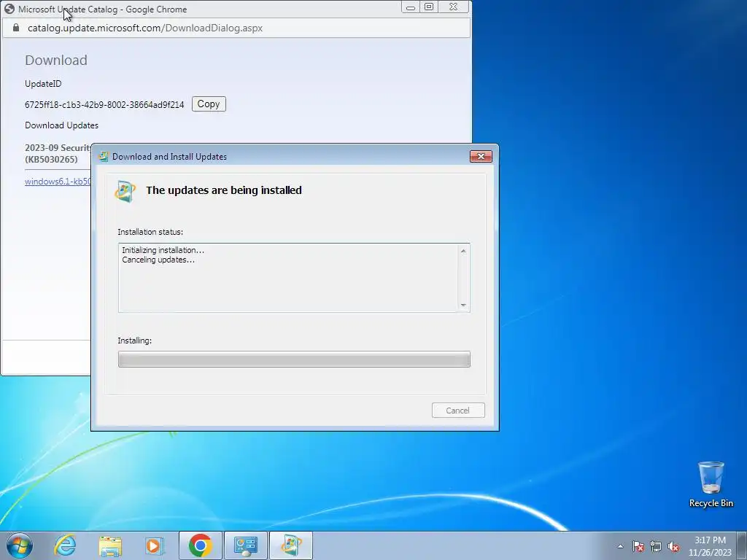Open Windows Explorer from the taskbar
This screenshot has width=747, height=560.
click(110, 545)
